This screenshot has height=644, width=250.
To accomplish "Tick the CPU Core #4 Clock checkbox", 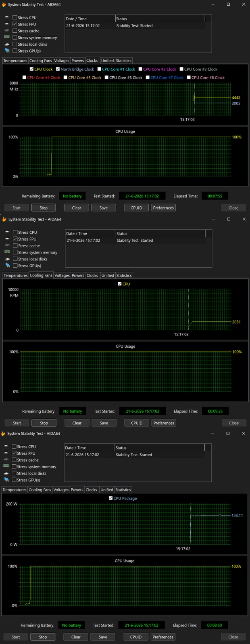I will 24,78.
